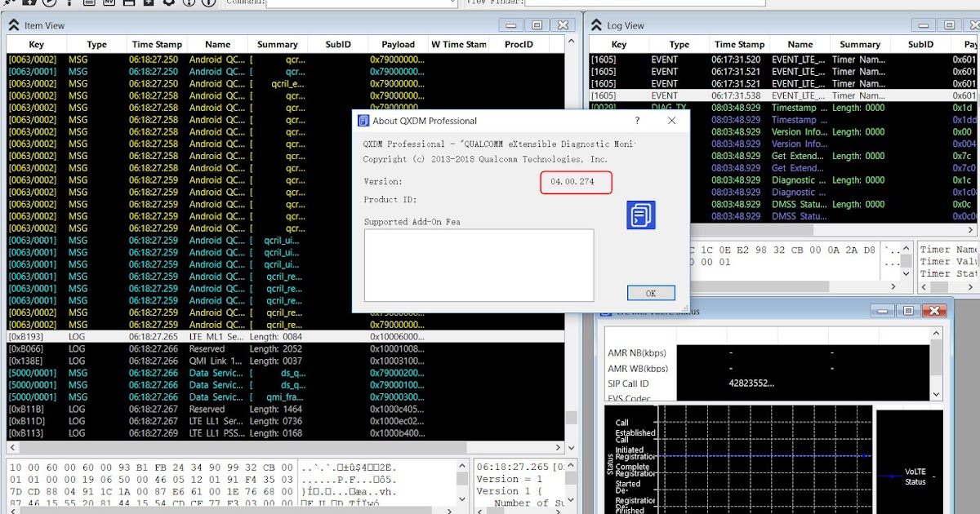Viewport: 980px width, 514px height.
Task: Click the Item View list icon in toolbar
Action: pyautogui.click(x=90, y=3)
